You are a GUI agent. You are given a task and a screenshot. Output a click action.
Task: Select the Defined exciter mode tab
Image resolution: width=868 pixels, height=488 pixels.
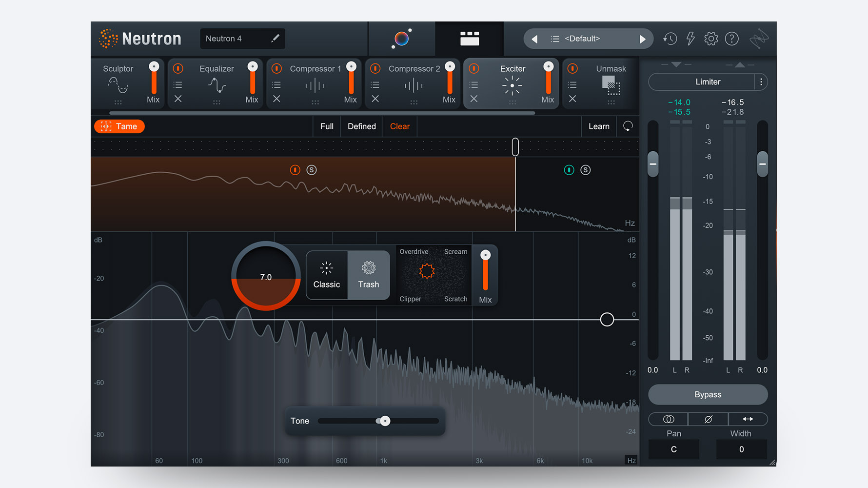[361, 126]
